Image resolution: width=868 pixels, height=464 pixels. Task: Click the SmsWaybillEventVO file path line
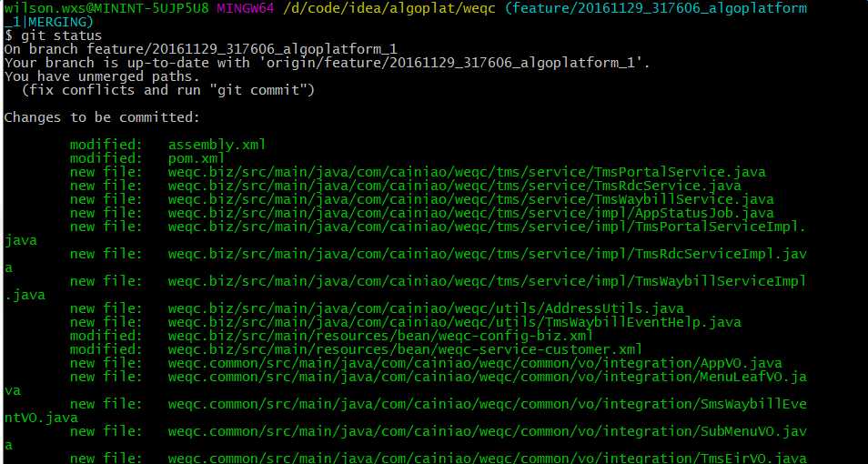pos(487,404)
